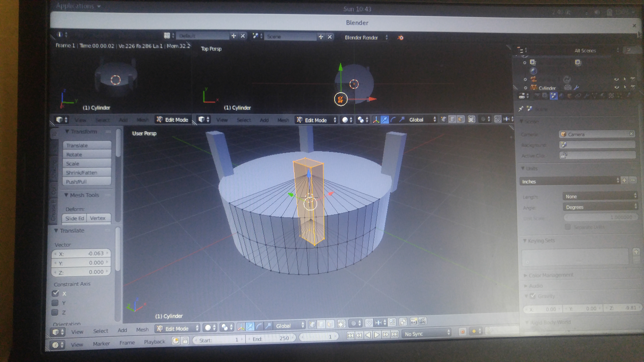Hide the camera object row with its eye icon
This screenshot has height=362, width=644.
(x=616, y=79)
